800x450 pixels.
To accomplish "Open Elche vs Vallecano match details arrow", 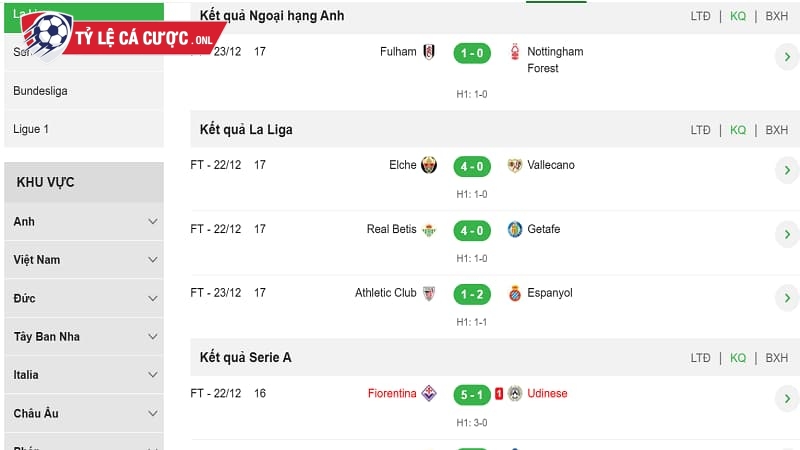I will pos(786,171).
